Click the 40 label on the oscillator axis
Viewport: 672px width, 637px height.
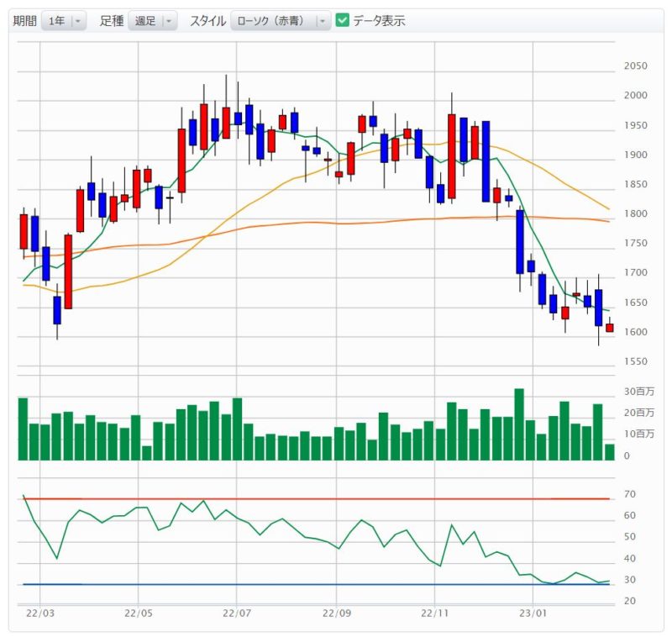(x=629, y=559)
